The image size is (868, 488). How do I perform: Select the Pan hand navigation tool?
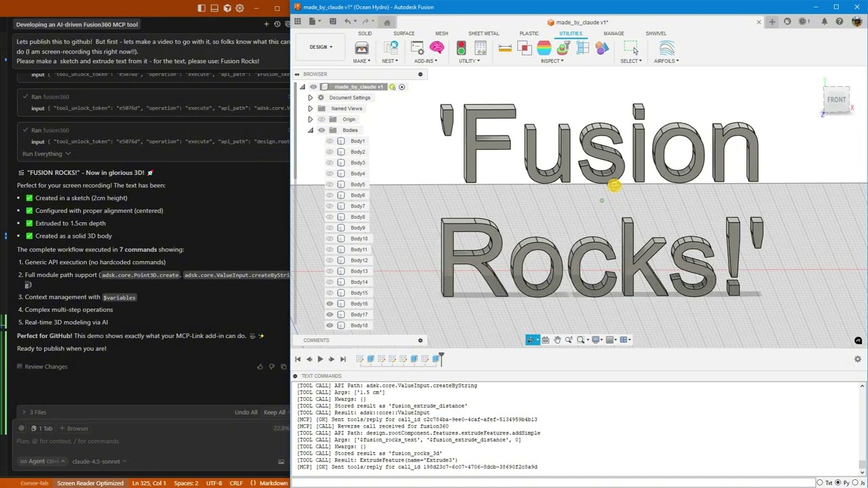557,340
